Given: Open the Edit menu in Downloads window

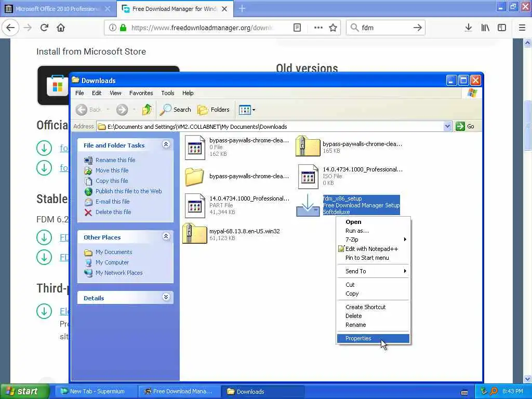Looking at the screenshot, I should click(97, 93).
